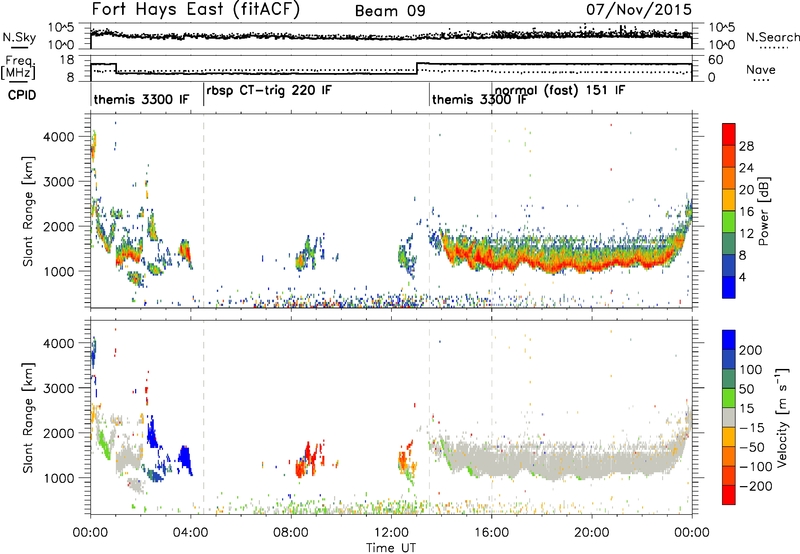Click the '12' Power colorbar label
This screenshot has height=554, width=800.
tap(746, 233)
